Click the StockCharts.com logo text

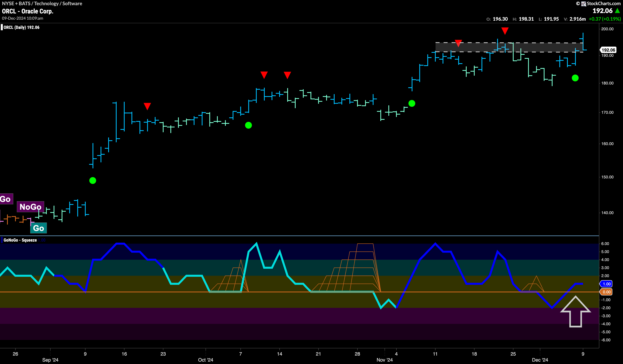(604, 3)
